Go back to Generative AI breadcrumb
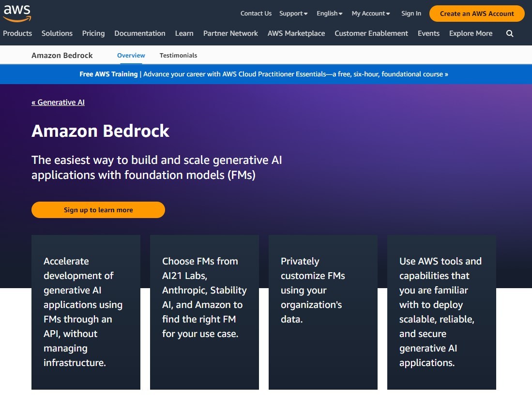This screenshot has height=395, width=532. (58, 102)
